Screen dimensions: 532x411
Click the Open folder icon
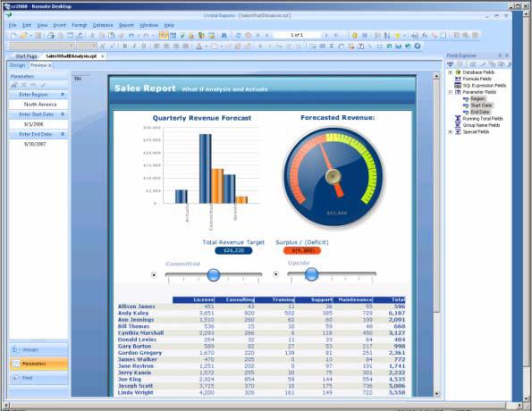pyautogui.click(x=23, y=35)
